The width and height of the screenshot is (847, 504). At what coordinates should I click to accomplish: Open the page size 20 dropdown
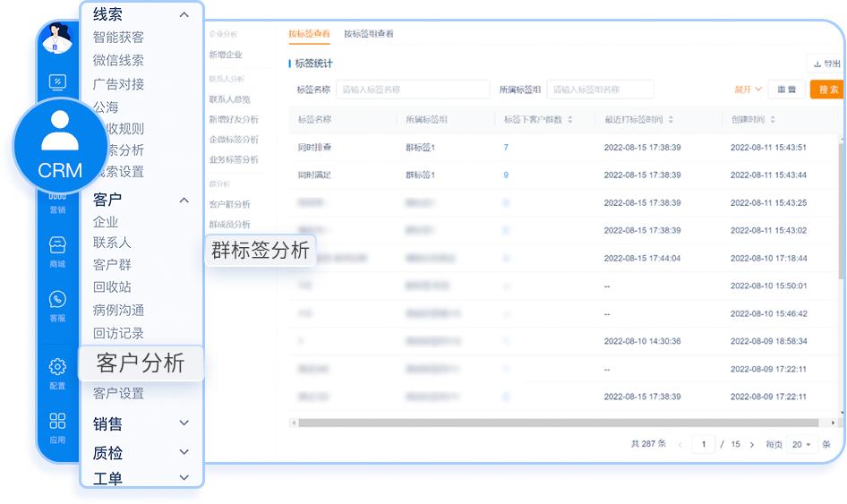click(800, 444)
